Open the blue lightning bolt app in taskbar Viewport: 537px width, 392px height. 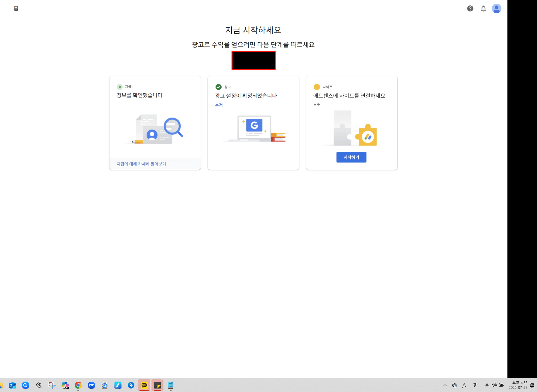tap(131, 385)
